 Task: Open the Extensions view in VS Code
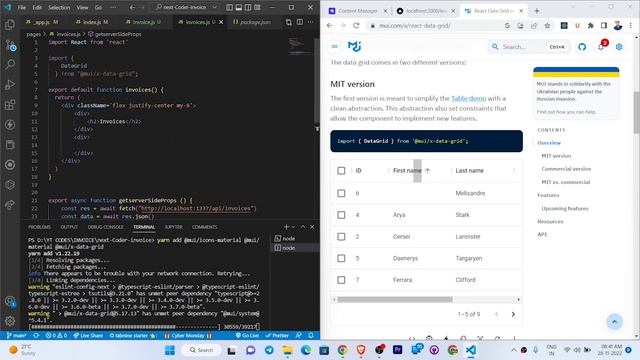tap(10, 104)
